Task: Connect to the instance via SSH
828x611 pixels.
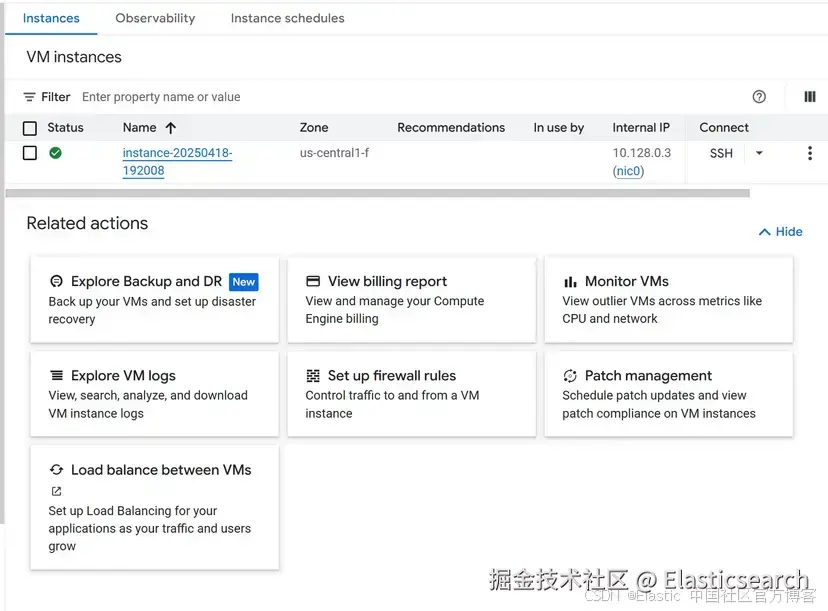Action: click(x=721, y=153)
